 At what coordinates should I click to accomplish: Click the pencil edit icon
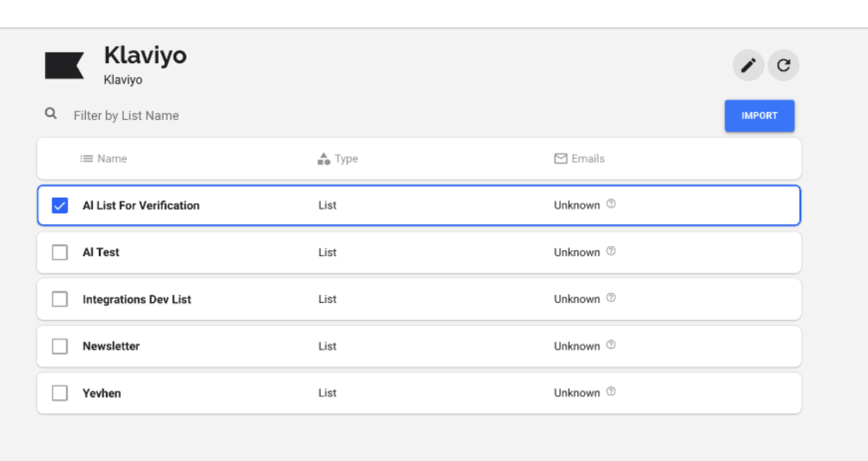pos(748,66)
